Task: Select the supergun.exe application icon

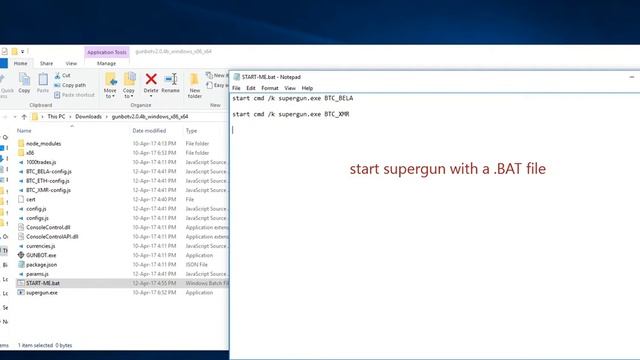Action: (21, 293)
